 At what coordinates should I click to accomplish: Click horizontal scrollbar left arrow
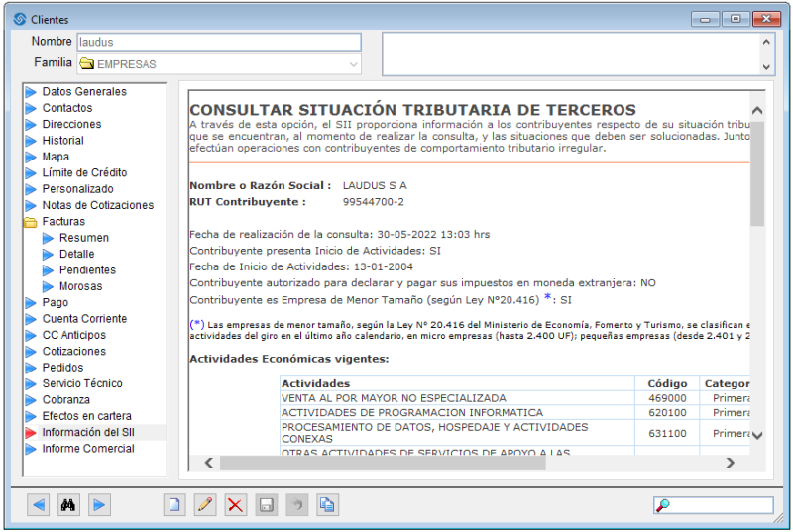[209, 463]
